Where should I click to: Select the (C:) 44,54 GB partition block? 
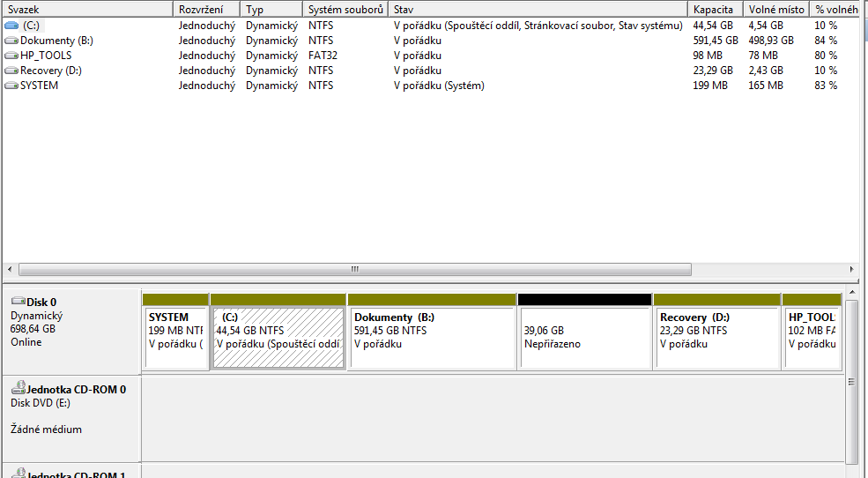tap(278, 332)
